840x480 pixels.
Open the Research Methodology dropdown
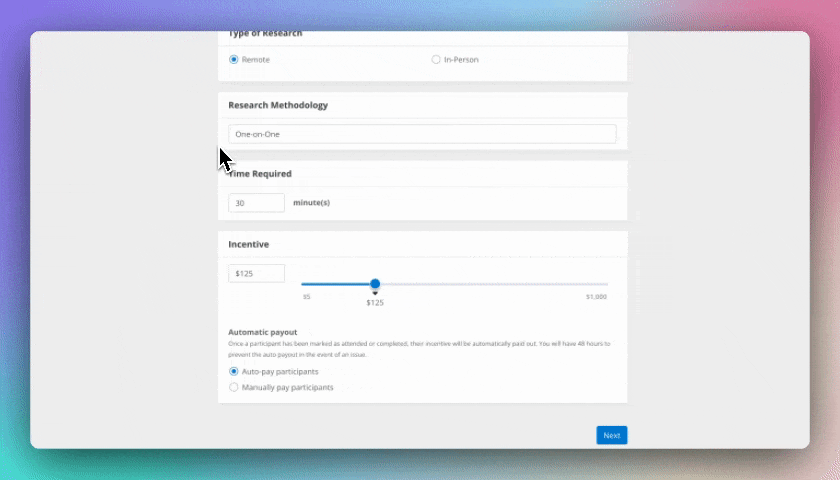(x=421, y=134)
